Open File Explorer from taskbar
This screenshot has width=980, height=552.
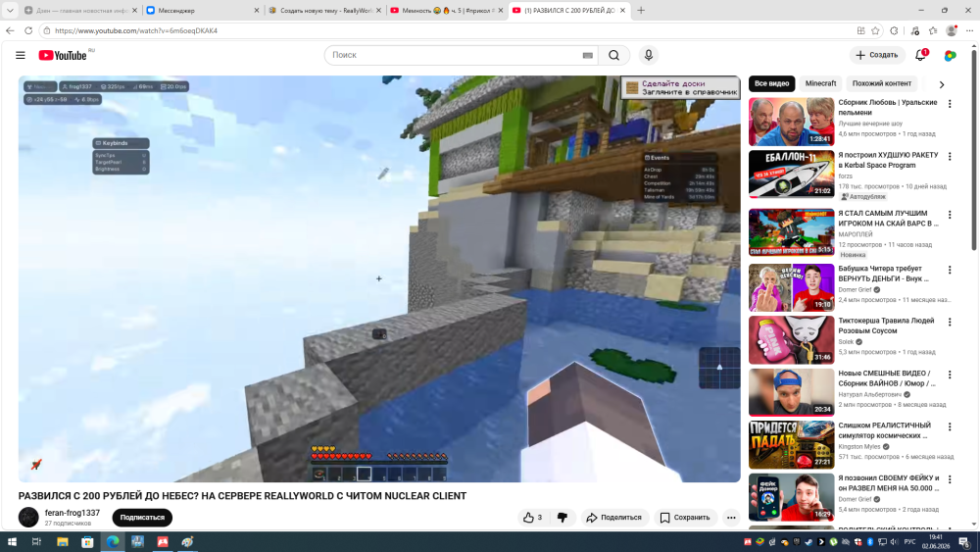pos(63,542)
